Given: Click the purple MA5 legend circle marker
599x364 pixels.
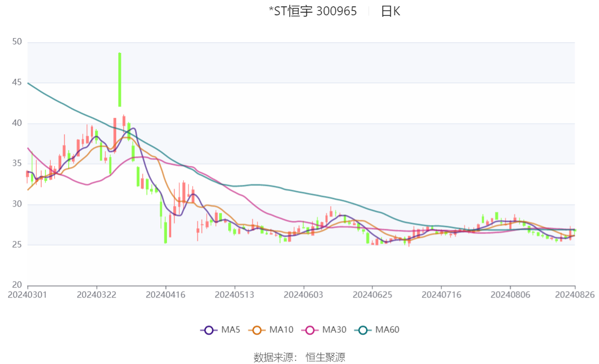Looking at the screenshot, I should (x=209, y=330).
